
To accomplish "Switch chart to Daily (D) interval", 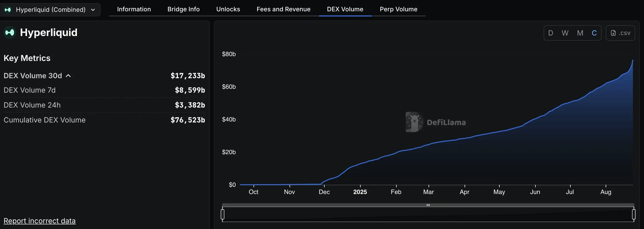I will (x=551, y=33).
